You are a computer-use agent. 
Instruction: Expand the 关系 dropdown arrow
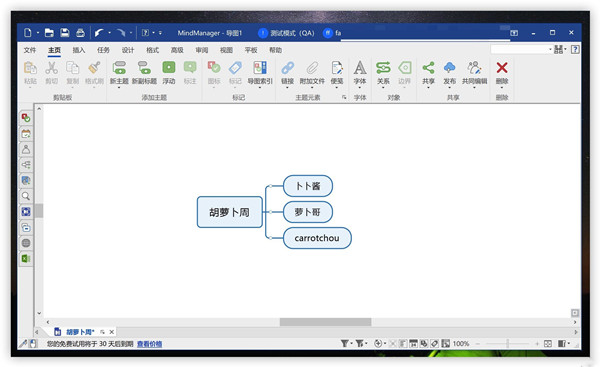coord(383,88)
